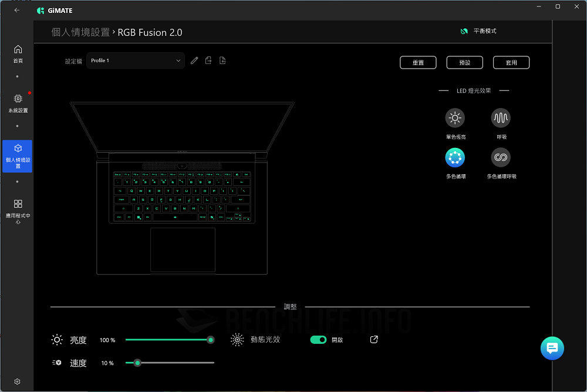This screenshot has height=392, width=587.
Task: Open the Profile 1 dropdown
Action: pos(135,60)
